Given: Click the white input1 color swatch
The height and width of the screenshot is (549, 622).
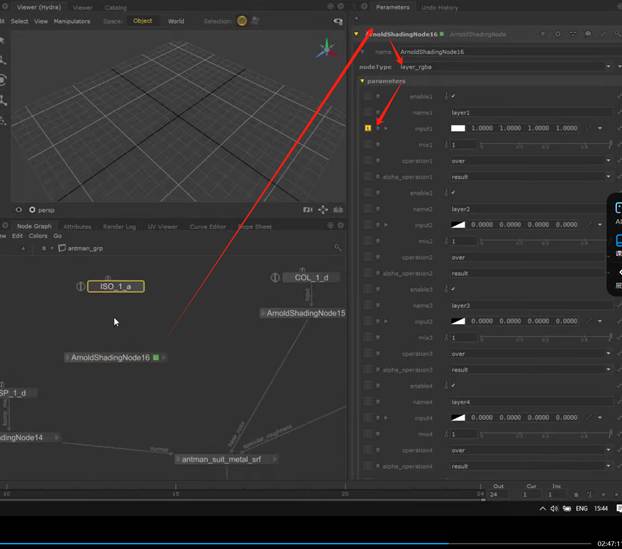Looking at the screenshot, I should (x=458, y=128).
